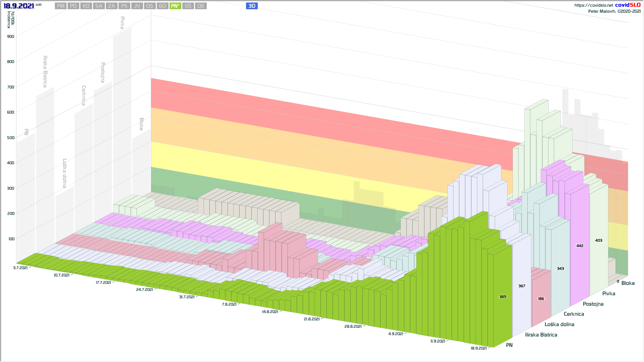Select the GO region button

pos(162,6)
